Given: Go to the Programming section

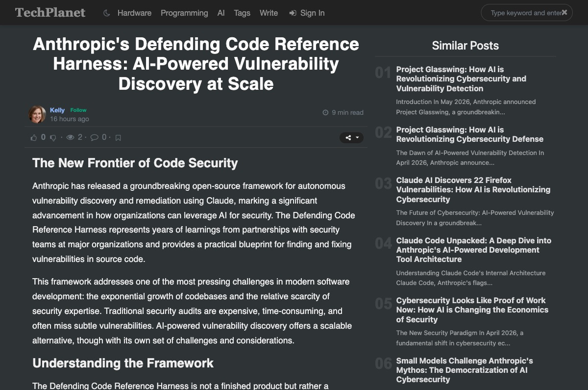Looking at the screenshot, I should click(x=184, y=13).
